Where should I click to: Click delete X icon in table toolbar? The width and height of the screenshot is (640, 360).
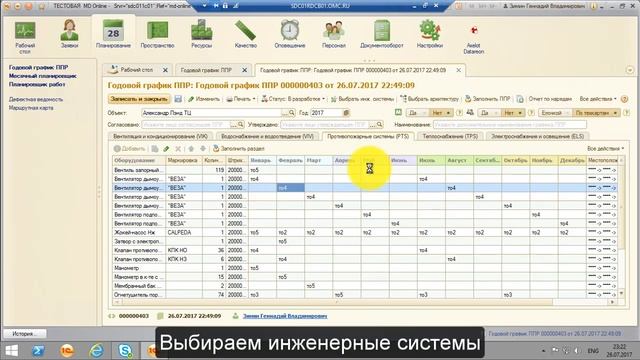[x=178, y=149]
